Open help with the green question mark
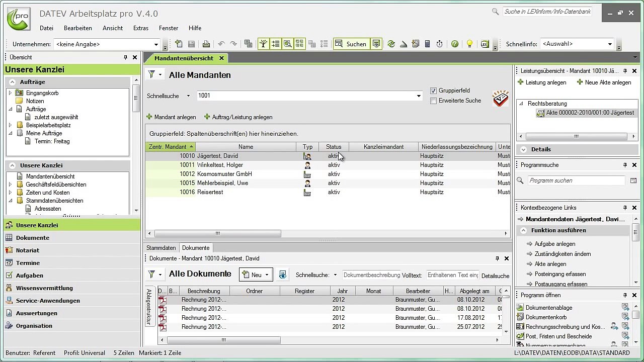The width and height of the screenshot is (644, 362). click(x=455, y=44)
